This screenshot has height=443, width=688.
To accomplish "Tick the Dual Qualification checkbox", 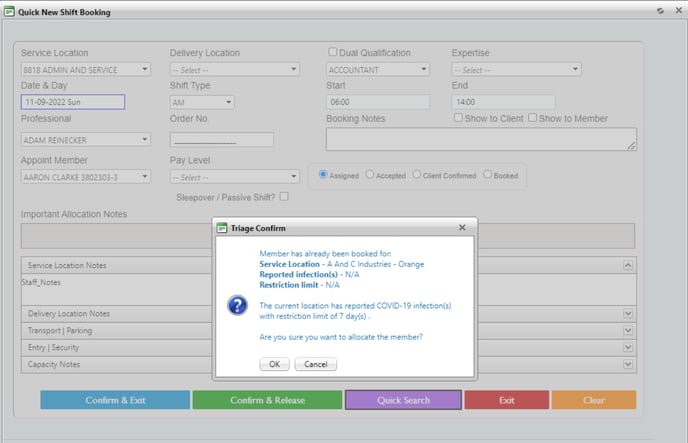I will tap(333, 52).
